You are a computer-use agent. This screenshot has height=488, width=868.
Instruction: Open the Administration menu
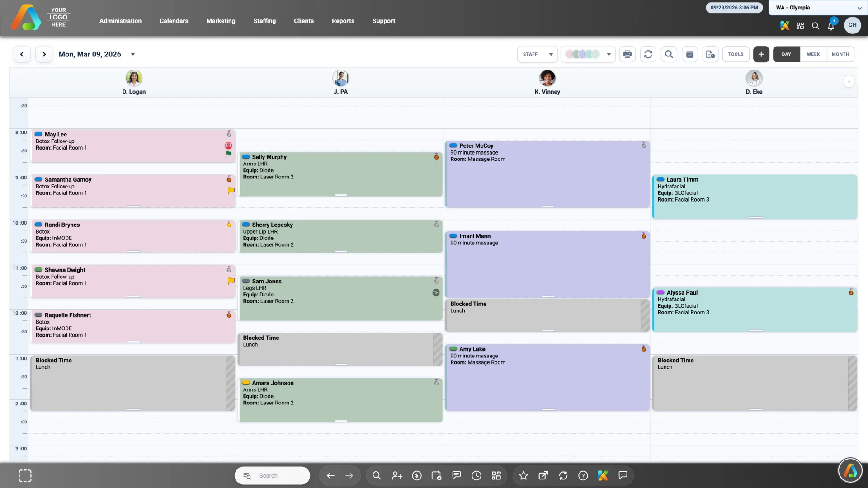pyautogui.click(x=120, y=21)
